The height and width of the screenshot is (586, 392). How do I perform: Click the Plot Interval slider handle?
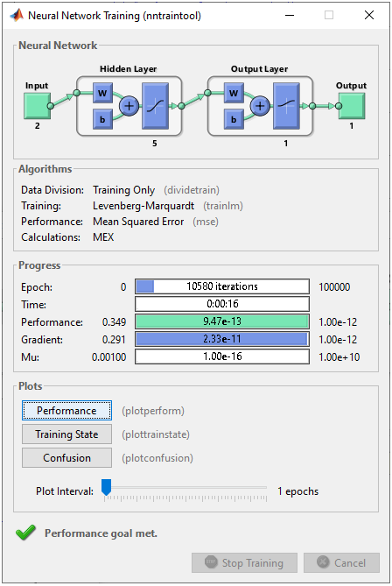107,487
